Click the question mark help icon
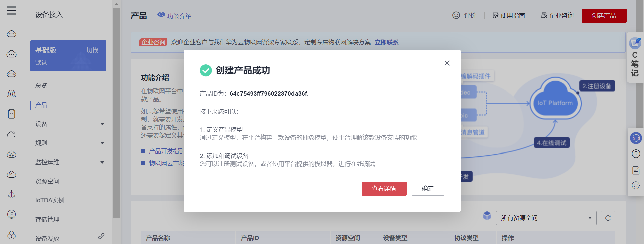This screenshot has width=644, height=244. (636, 154)
